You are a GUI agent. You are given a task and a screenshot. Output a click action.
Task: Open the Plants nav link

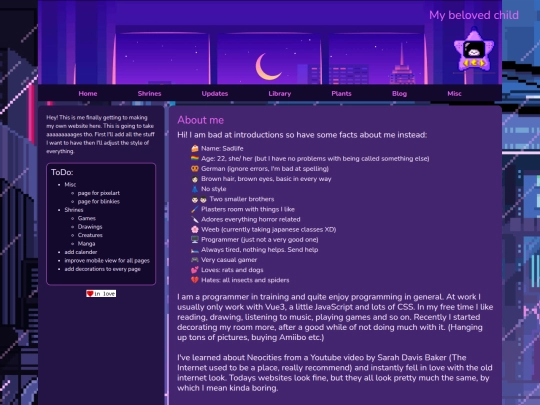click(341, 93)
